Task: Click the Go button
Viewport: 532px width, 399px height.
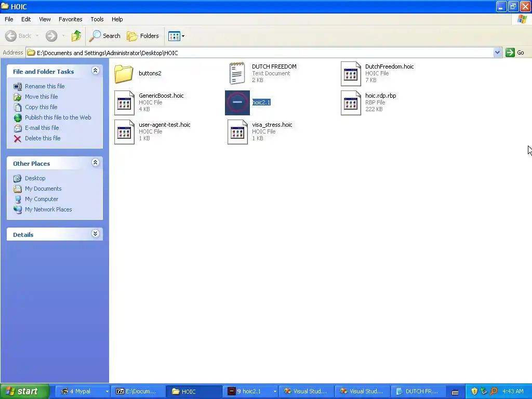Action: (x=515, y=52)
